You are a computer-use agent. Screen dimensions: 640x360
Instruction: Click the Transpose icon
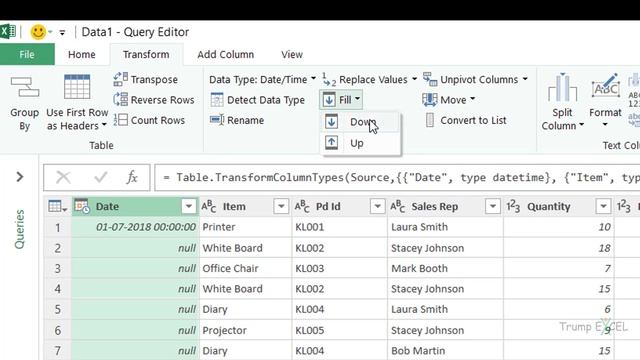click(121, 79)
